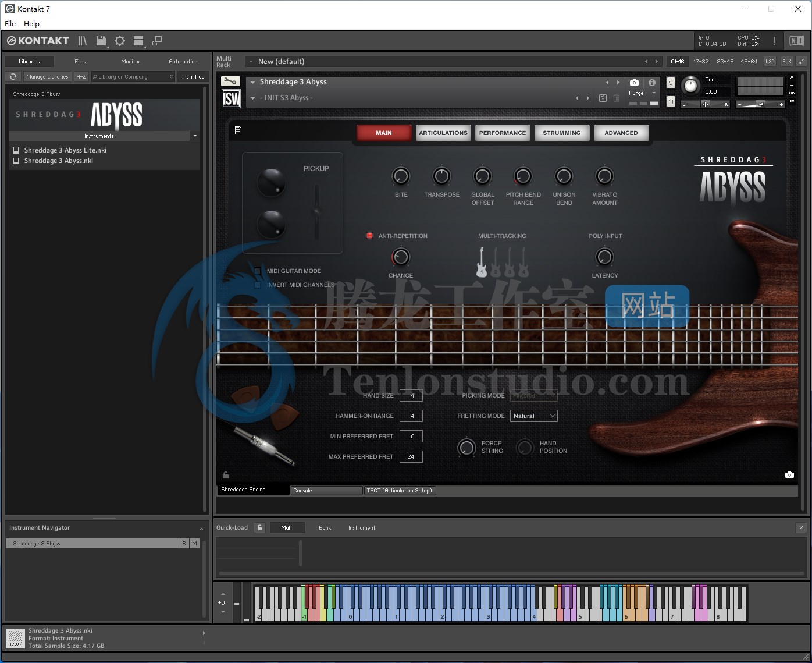
Task: Open the INIT S3 Abyss snapshot dropdown
Action: point(252,98)
